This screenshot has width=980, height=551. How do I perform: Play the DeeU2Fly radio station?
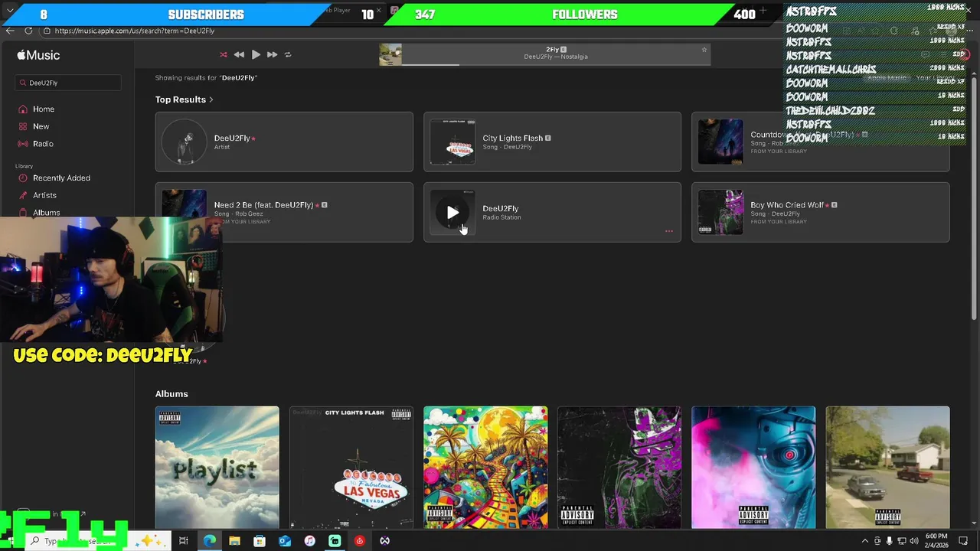pyautogui.click(x=452, y=212)
